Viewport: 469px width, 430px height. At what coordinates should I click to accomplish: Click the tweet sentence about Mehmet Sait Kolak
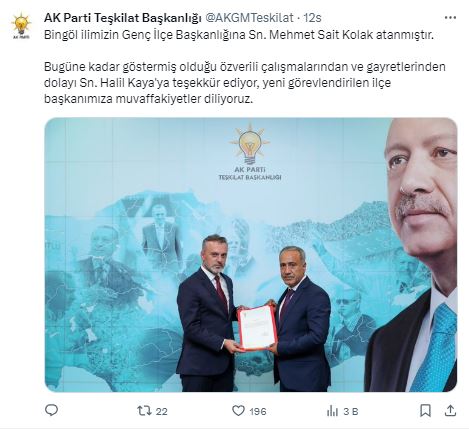pos(239,35)
